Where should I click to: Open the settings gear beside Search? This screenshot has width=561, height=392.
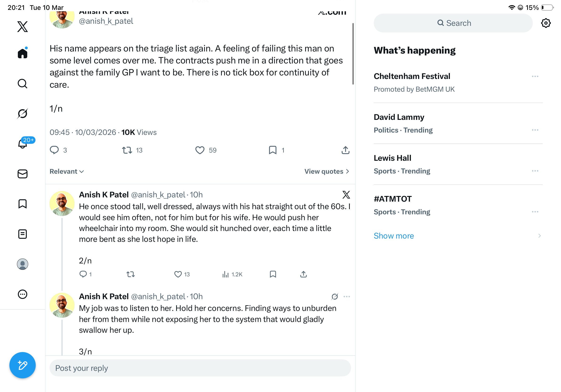tap(545, 23)
